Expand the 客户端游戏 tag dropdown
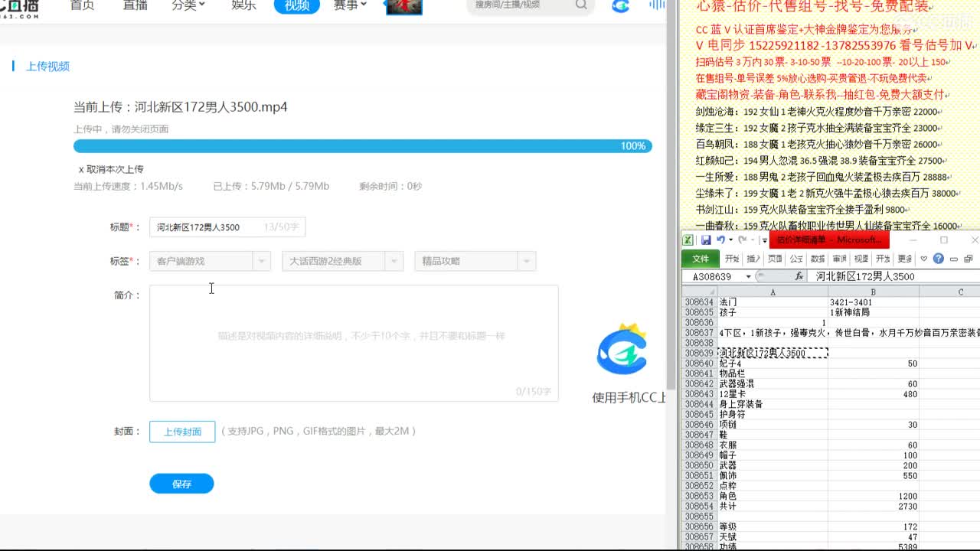This screenshot has height=551, width=980. [x=262, y=261]
